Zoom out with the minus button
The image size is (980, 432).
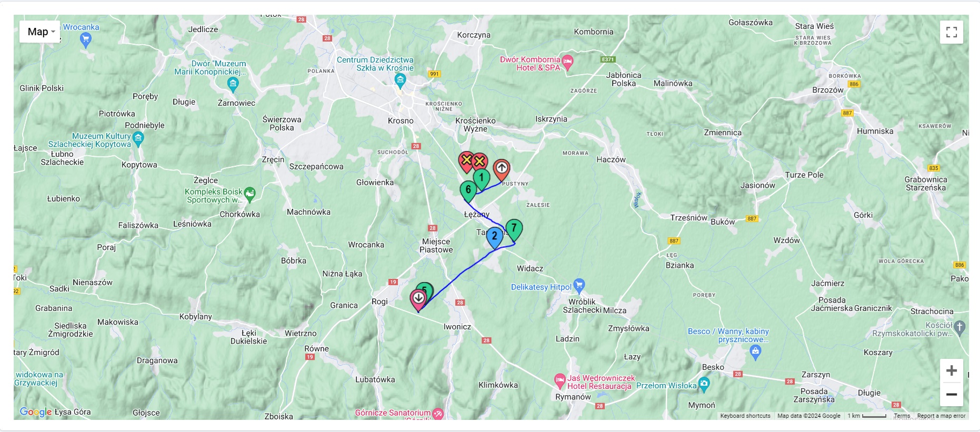pyautogui.click(x=951, y=394)
